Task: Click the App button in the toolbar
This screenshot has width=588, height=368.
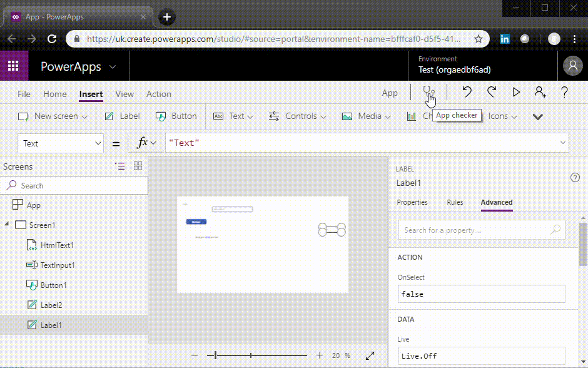Action: pos(390,93)
